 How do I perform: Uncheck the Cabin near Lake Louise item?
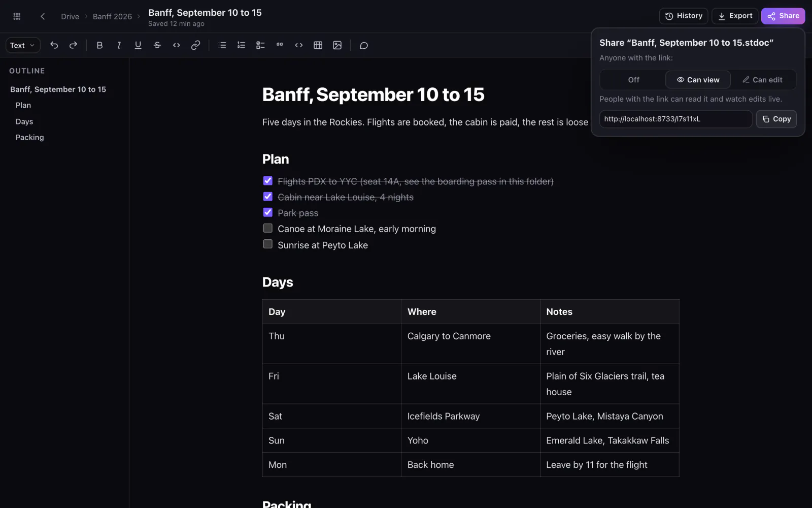[268, 197]
